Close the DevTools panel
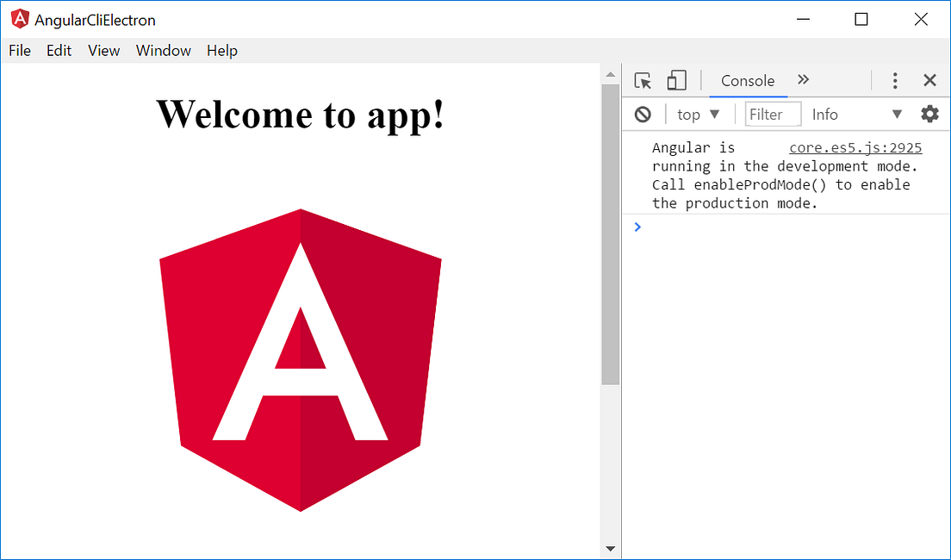Screen dimensions: 951x560 (929, 79)
